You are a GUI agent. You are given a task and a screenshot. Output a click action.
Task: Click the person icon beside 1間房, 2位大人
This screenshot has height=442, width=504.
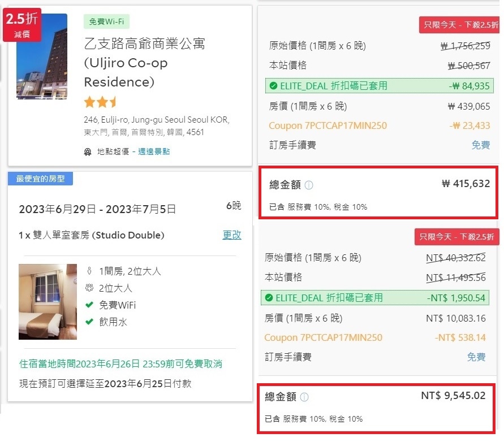click(89, 271)
